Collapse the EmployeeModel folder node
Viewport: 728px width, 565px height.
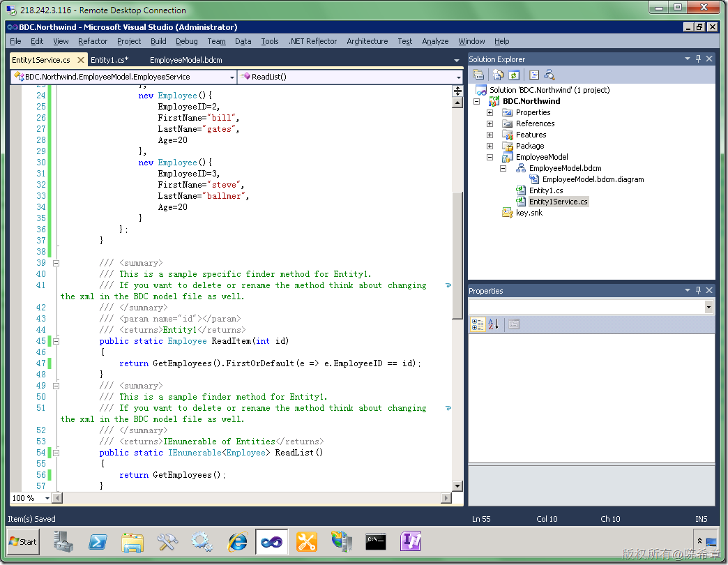490,157
